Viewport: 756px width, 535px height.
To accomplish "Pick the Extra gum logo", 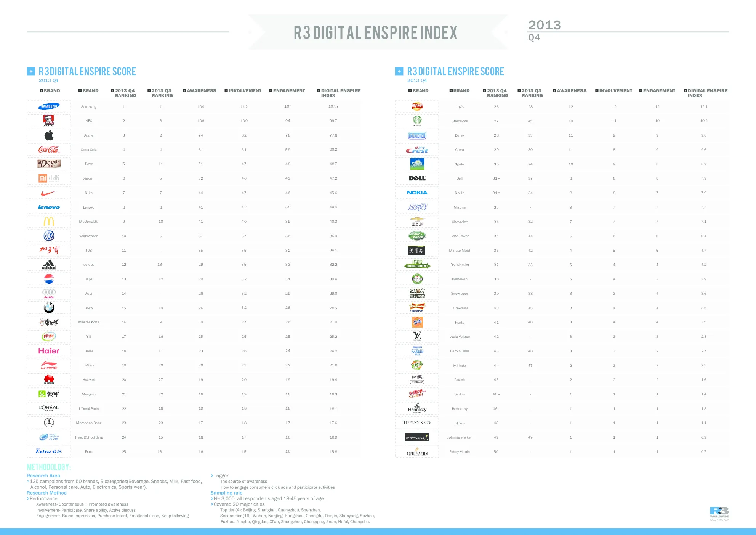I will [x=49, y=451].
